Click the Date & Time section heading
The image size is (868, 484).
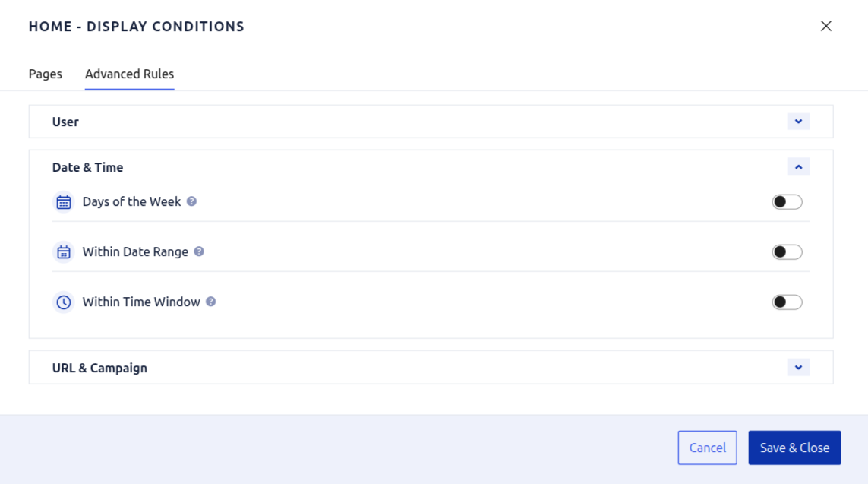click(x=87, y=167)
